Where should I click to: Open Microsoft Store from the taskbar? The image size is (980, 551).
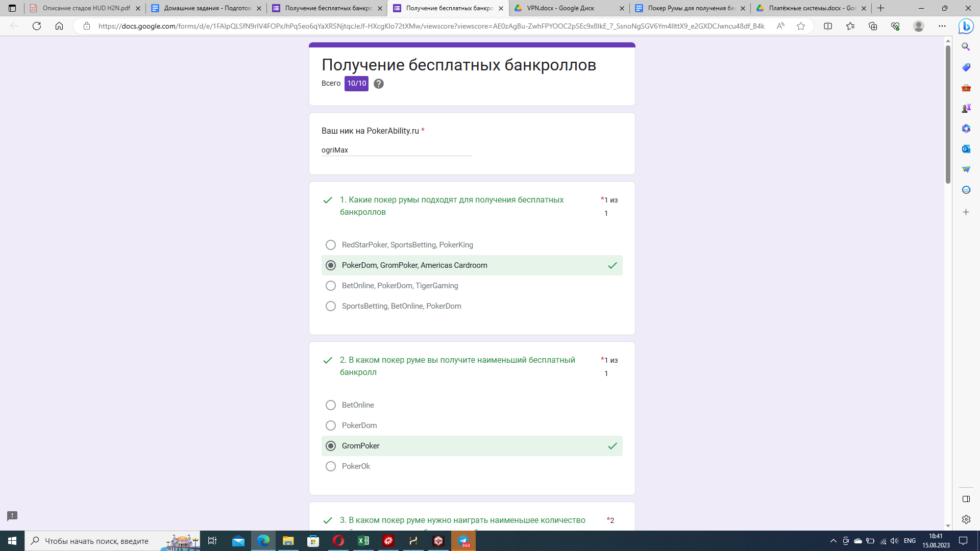pyautogui.click(x=313, y=541)
